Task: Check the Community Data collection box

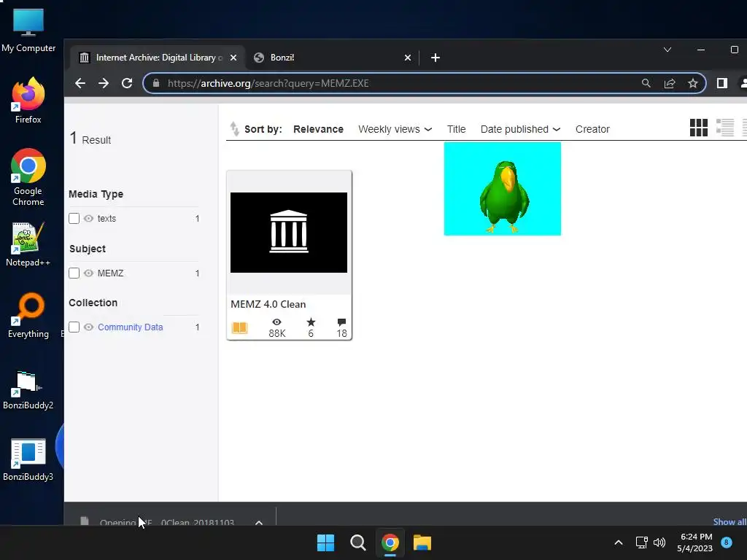Action: 74,327
